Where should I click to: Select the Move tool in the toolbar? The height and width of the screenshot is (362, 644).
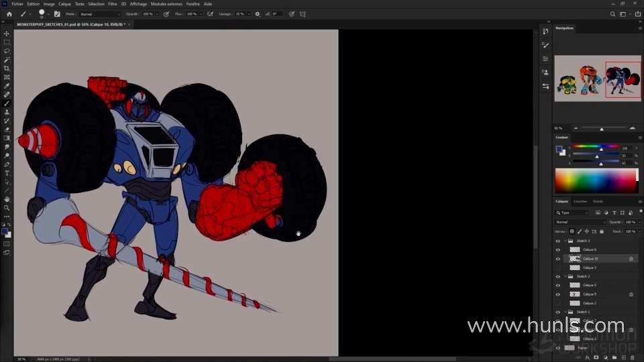pos(7,34)
